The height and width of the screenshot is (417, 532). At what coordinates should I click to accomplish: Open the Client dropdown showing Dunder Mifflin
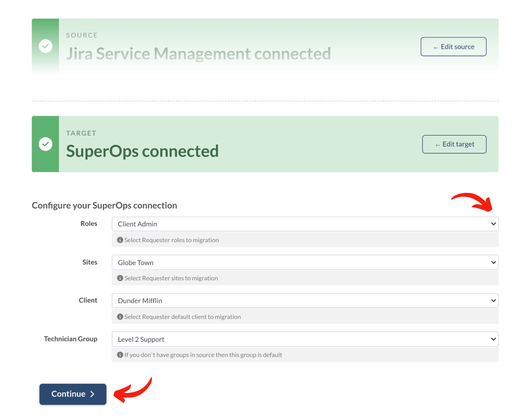tap(305, 301)
